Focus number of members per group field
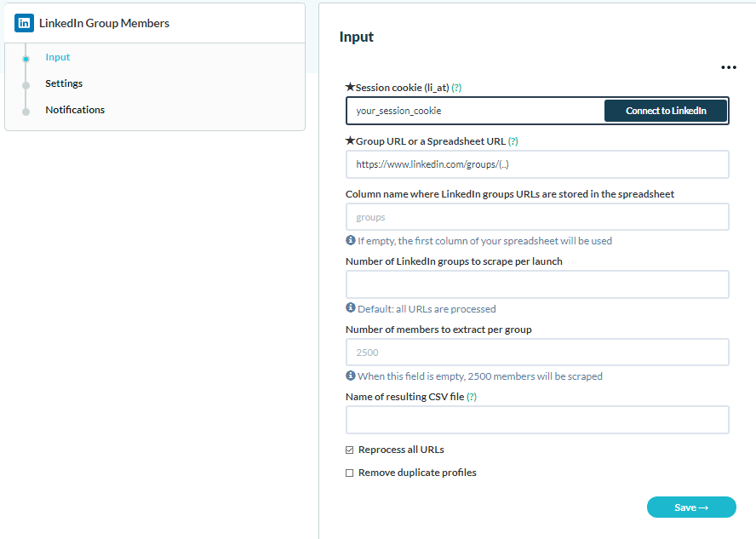756x539 pixels. click(x=537, y=353)
